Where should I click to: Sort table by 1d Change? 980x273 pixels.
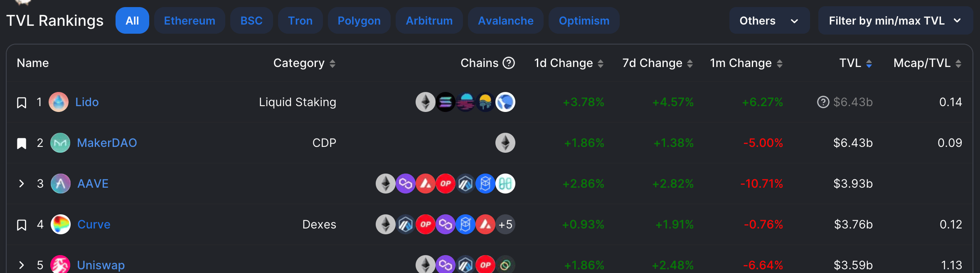(569, 63)
